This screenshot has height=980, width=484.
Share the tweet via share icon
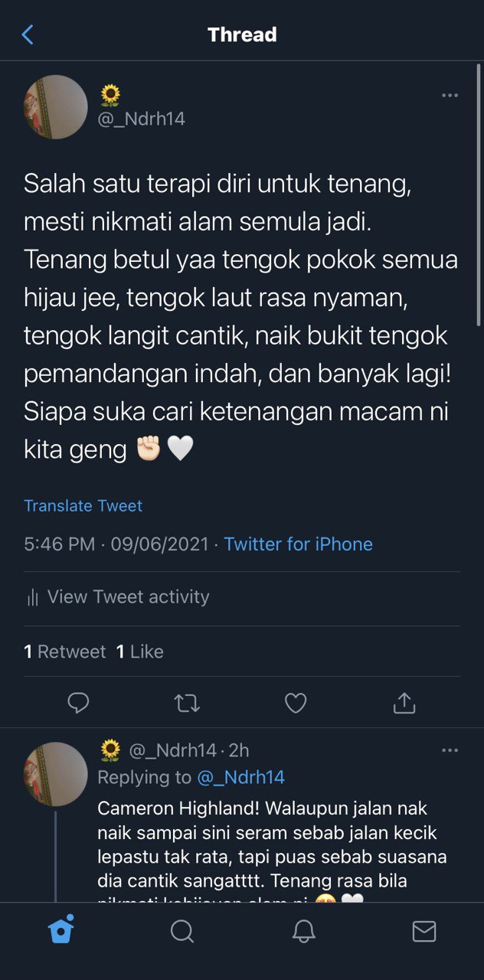(x=404, y=703)
